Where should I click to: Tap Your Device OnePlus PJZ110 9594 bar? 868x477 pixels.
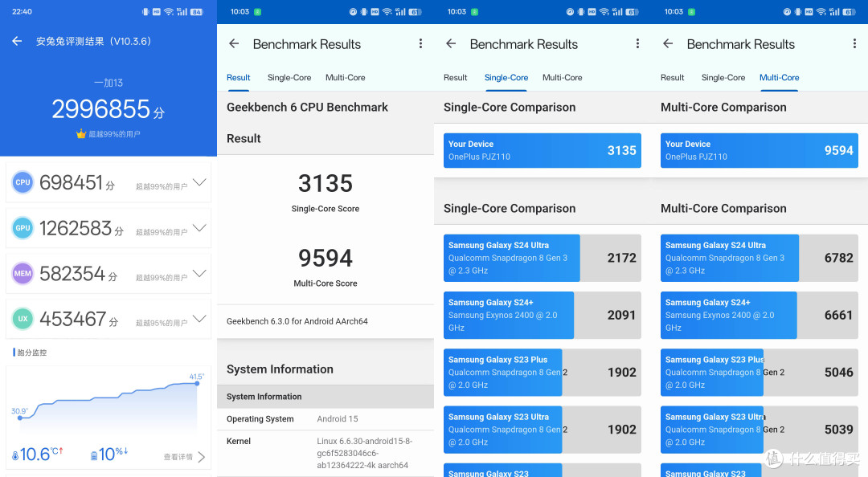pos(759,150)
